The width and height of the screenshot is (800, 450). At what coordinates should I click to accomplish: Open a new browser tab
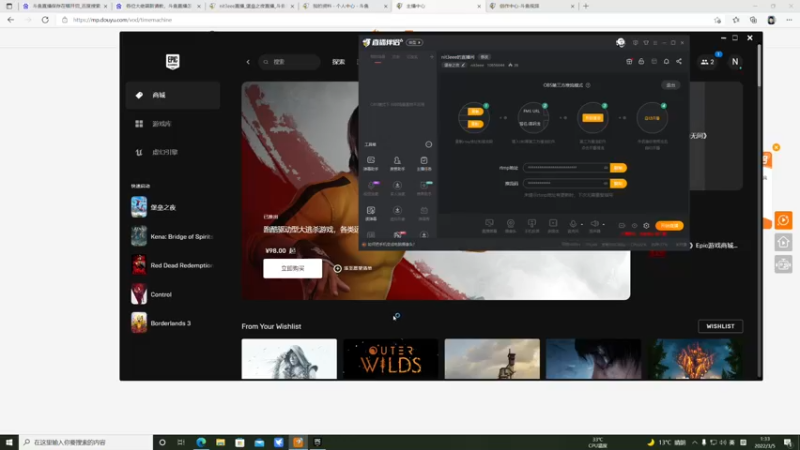click(x=586, y=6)
